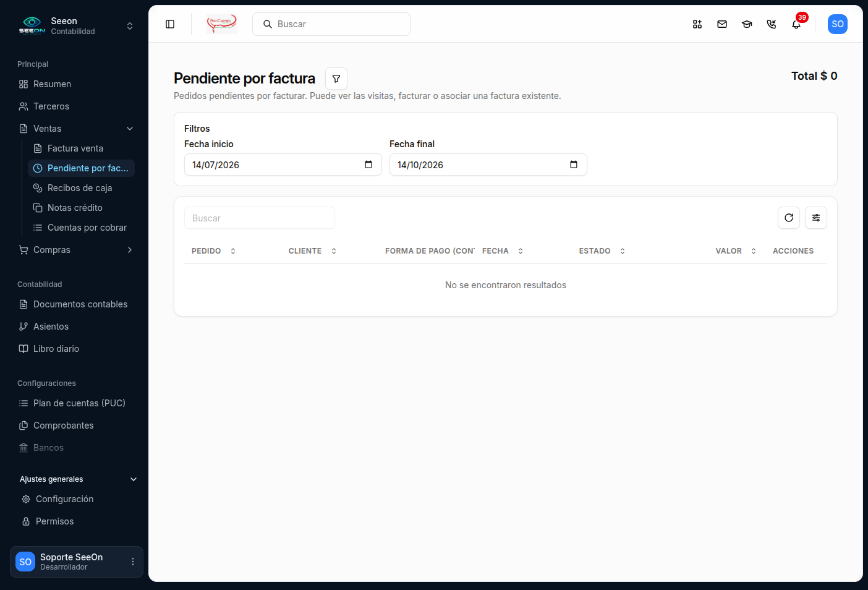This screenshot has width=868, height=590.
Task: Open Asientos page
Action: [x=77, y=327]
